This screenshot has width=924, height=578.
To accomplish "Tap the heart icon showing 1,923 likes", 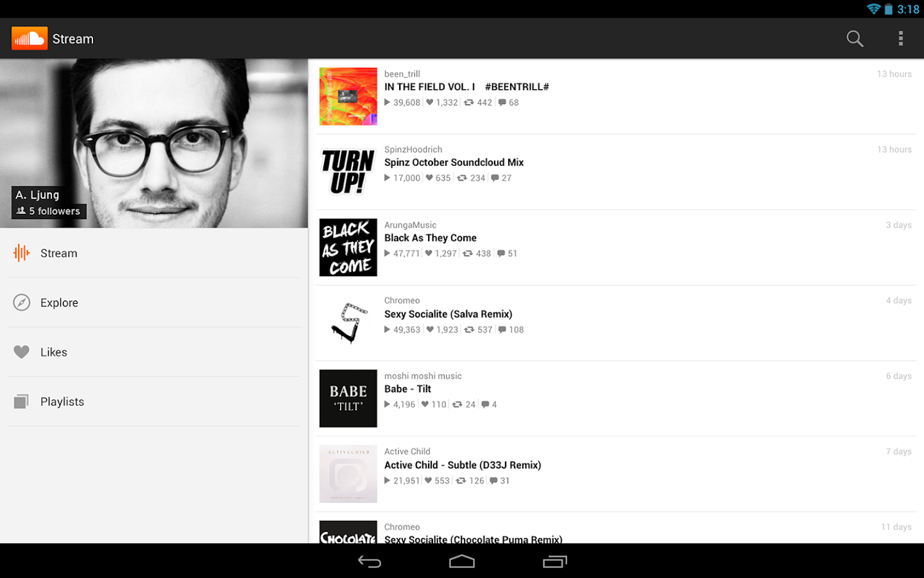I will 431,329.
